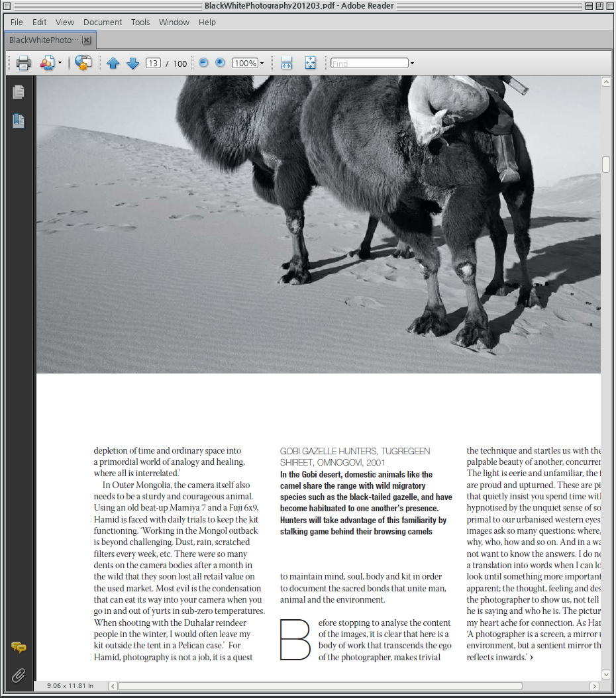Image resolution: width=616 pixels, height=698 pixels.
Task: Click the window menu button in title bar
Action: [7, 6]
